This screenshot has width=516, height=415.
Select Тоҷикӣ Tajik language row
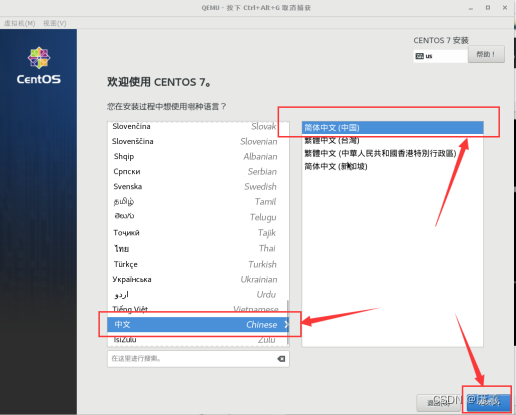pyautogui.click(x=198, y=232)
